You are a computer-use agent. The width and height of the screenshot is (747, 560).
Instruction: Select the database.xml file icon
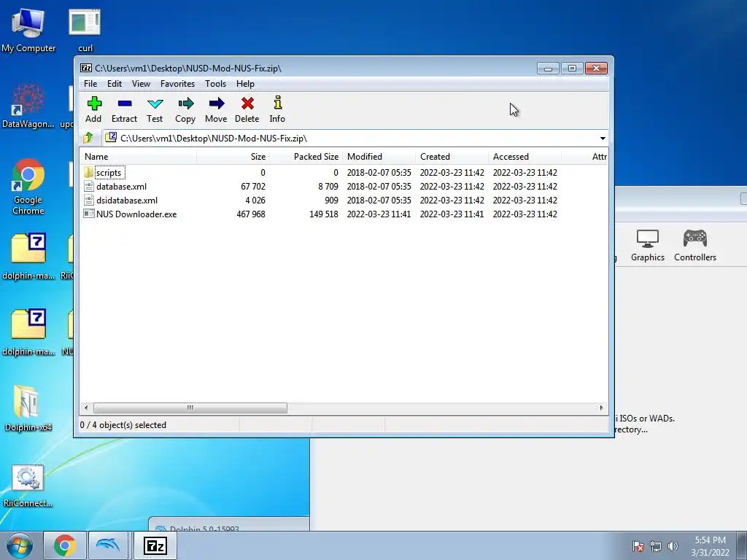pos(88,186)
